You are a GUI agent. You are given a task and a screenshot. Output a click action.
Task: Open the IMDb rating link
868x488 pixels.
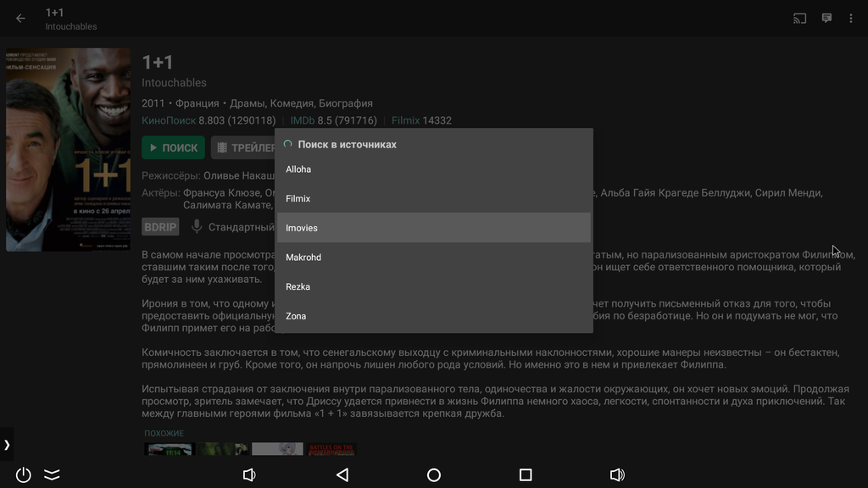point(303,120)
